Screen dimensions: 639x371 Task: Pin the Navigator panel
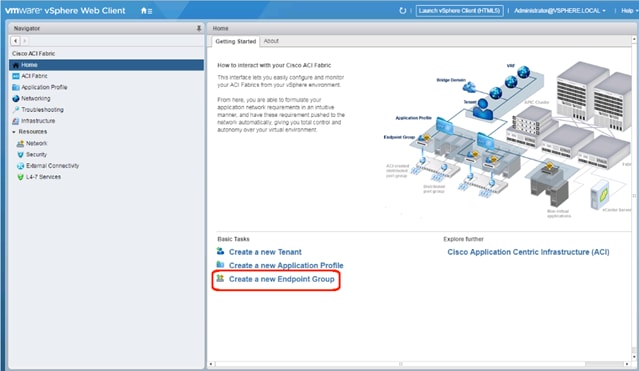(x=198, y=28)
